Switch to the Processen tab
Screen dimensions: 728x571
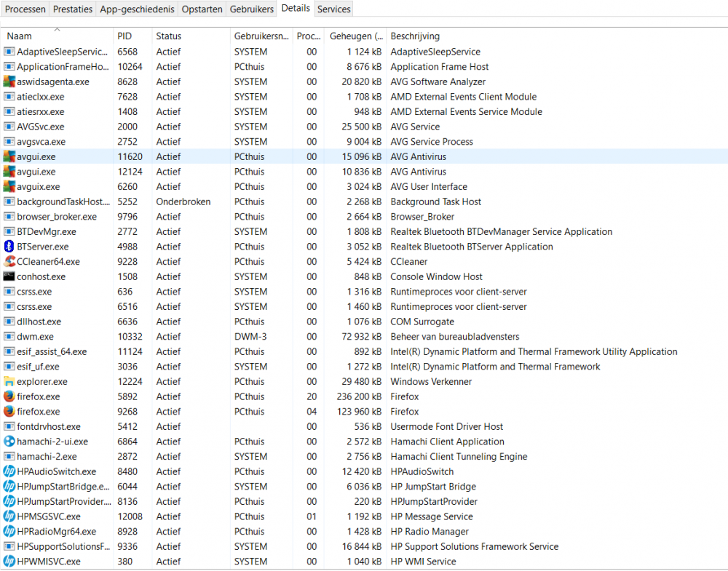pos(26,9)
